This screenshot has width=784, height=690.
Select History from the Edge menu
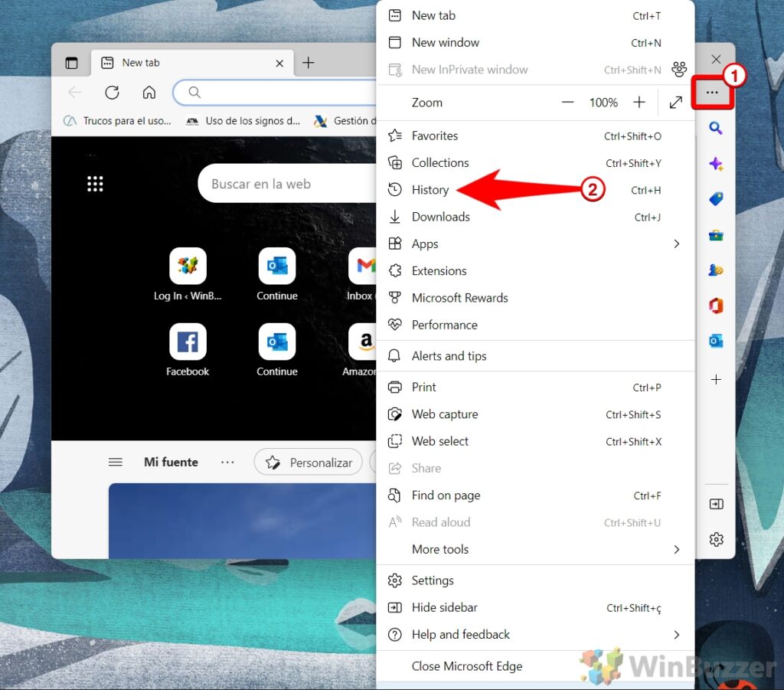coord(430,189)
